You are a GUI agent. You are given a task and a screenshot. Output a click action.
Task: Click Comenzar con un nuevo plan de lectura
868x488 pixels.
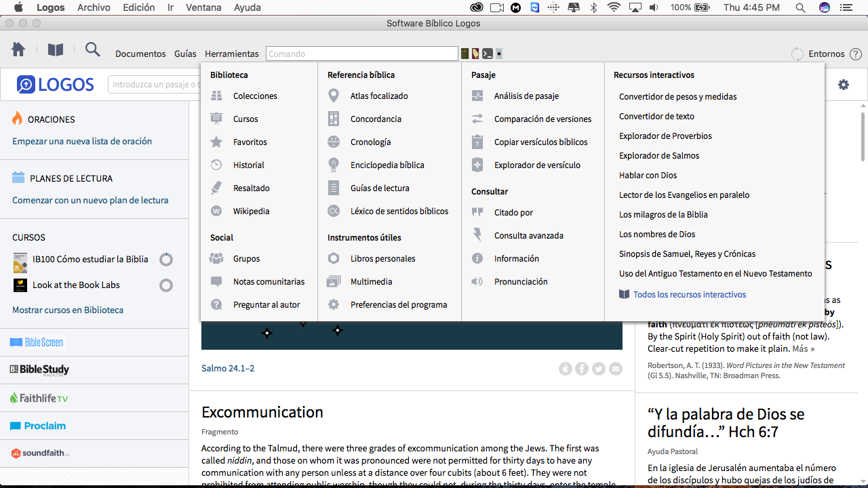pos(90,201)
